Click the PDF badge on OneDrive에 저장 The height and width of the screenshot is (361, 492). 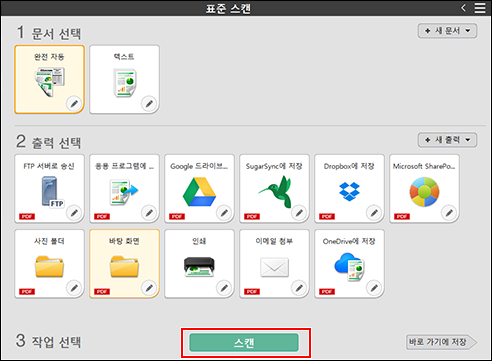[327, 292]
